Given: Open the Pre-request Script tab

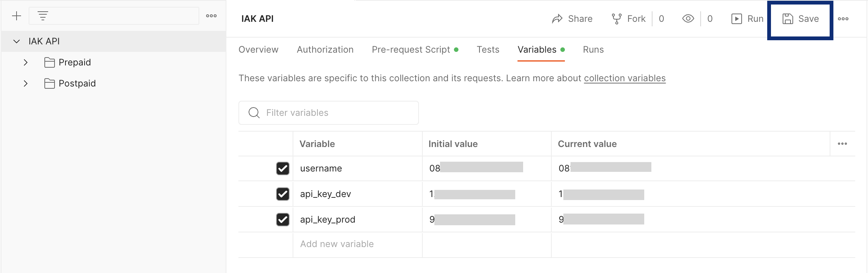Looking at the screenshot, I should [x=411, y=50].
